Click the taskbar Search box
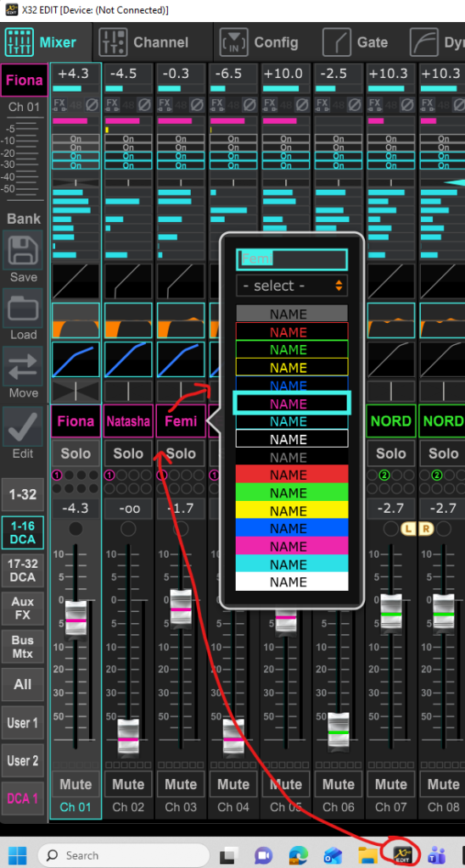465x868 pixels. [124, 855]
